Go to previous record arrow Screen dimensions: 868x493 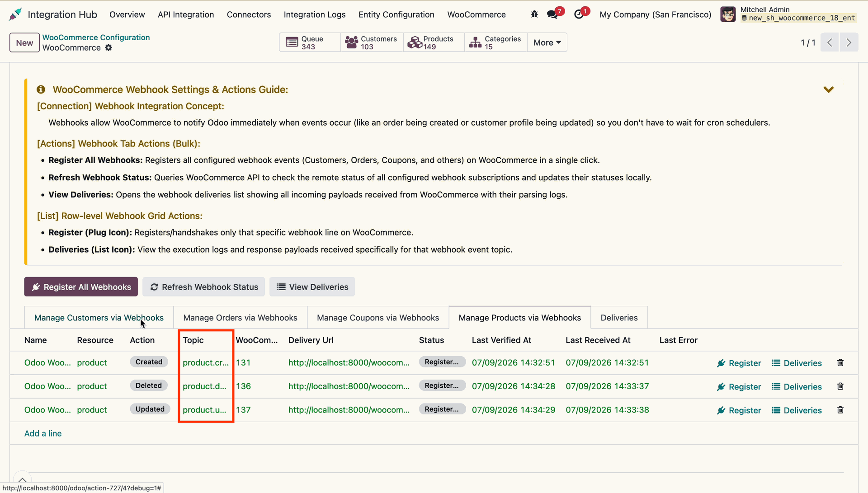[830, 42]
